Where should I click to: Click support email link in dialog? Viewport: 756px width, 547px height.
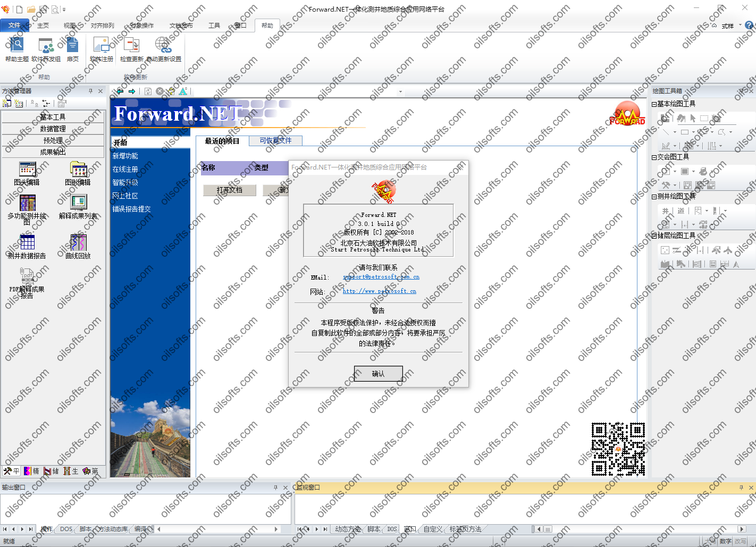381,277
